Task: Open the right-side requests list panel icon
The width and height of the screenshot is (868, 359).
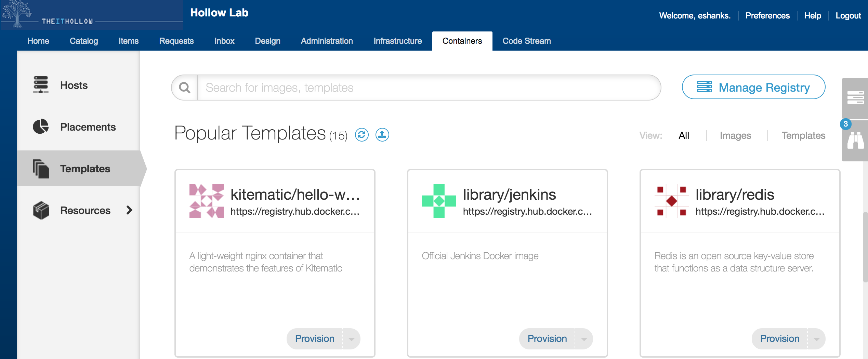Action: tap(855, 98)
